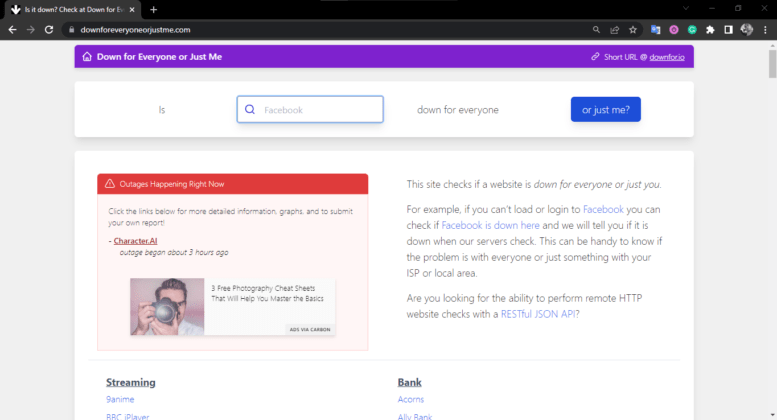Click the 'Down for Everyone or Just Me' title
This screenshot has height=420, width=777.
[x=160, y=56]
